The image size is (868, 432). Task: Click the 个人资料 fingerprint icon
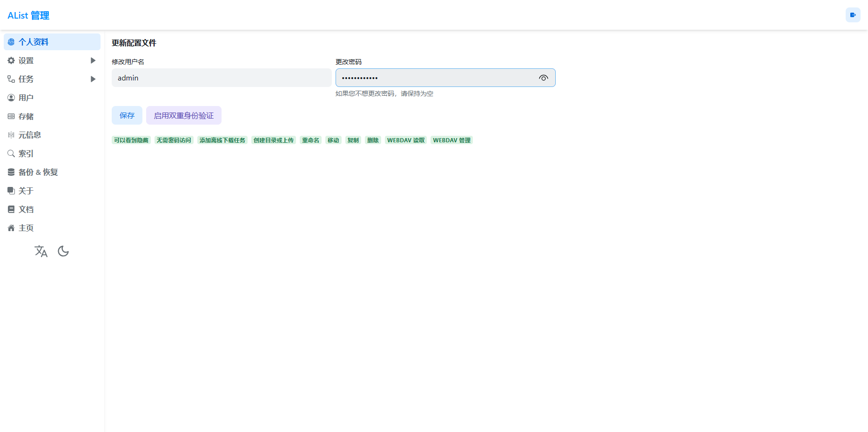point(11,42)
